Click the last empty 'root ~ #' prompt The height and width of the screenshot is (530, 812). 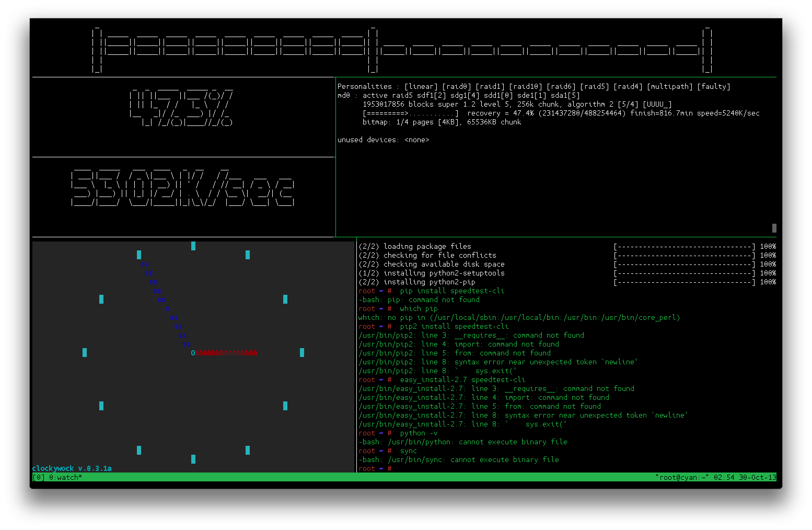click(x=375, y=469)
